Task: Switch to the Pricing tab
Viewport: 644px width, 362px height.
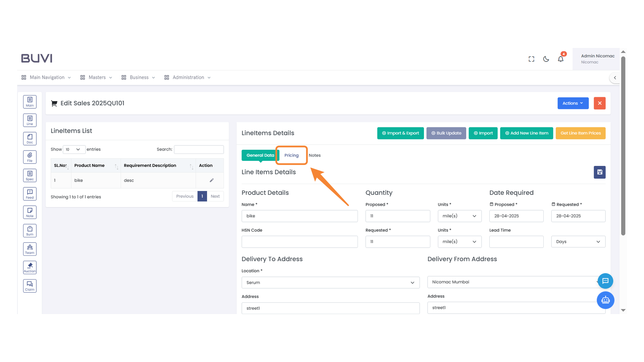Action: tap(291, 155)
